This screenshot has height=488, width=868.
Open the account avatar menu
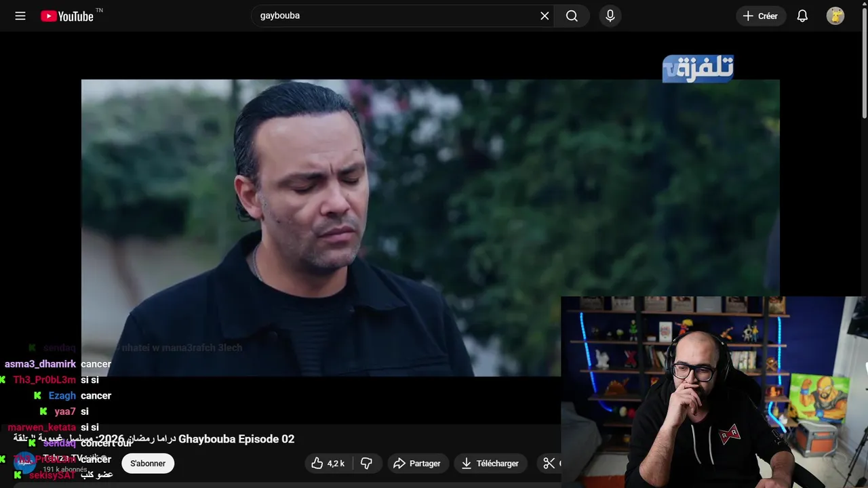(x=835, y=16)
